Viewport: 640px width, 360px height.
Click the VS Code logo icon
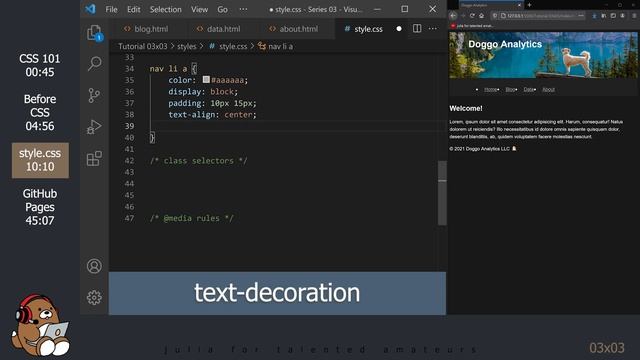[x=90, y=9]
